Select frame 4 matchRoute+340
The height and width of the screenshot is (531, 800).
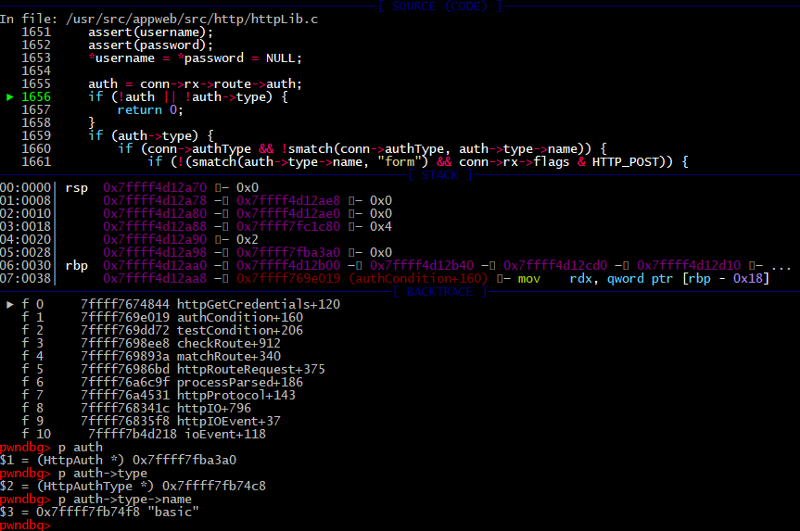(151, 357)
